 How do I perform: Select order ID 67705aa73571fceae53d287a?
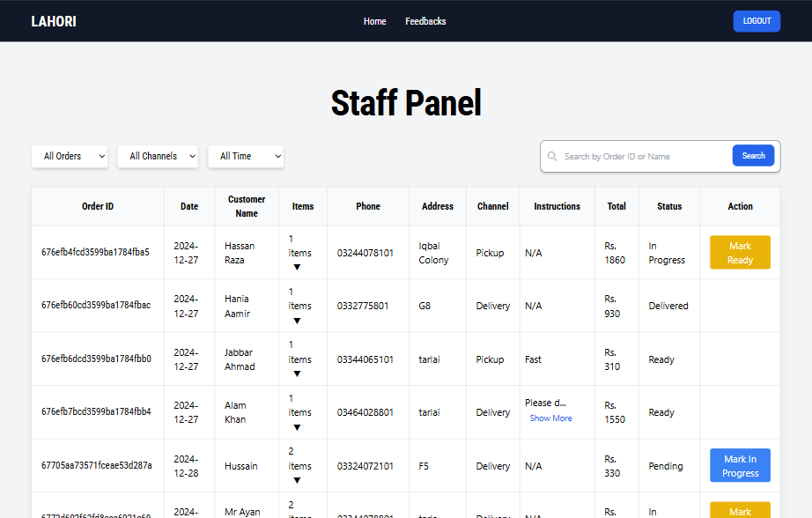96,465
